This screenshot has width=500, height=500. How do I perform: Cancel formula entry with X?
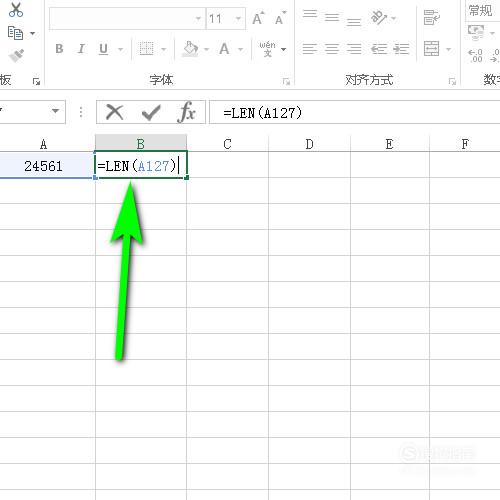point(114,112)
